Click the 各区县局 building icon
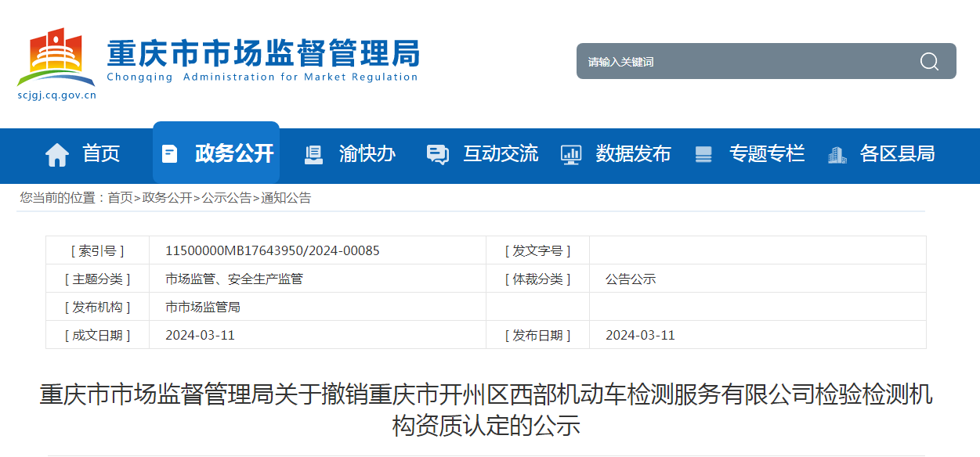This screenshot has height=457, width=980. pyautogui.click(x=837, y=154)
